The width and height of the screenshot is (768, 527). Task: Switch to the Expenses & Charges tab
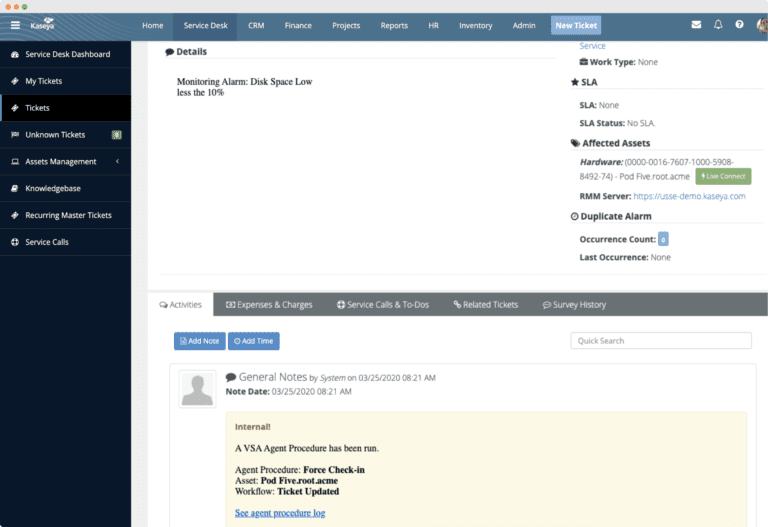coord(269,305)
